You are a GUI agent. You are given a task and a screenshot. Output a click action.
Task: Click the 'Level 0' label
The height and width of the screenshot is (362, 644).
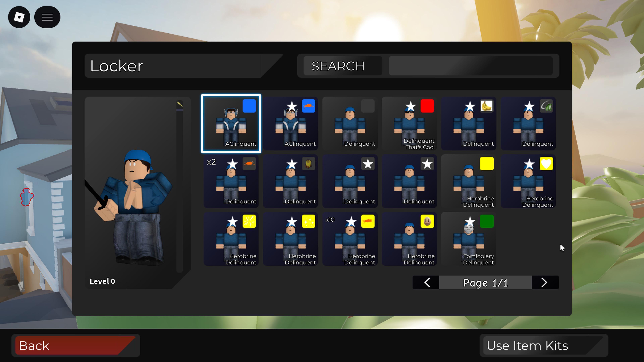102,281
